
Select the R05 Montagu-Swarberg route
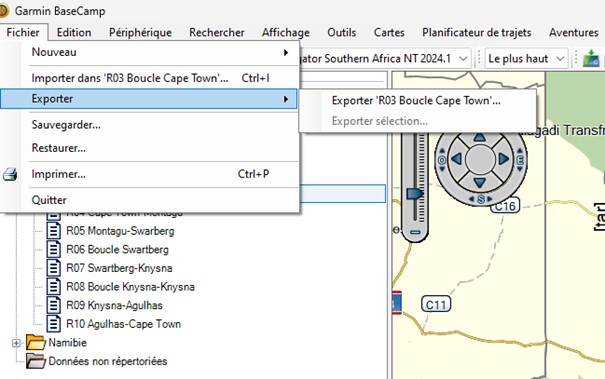(x=120, y=231)
